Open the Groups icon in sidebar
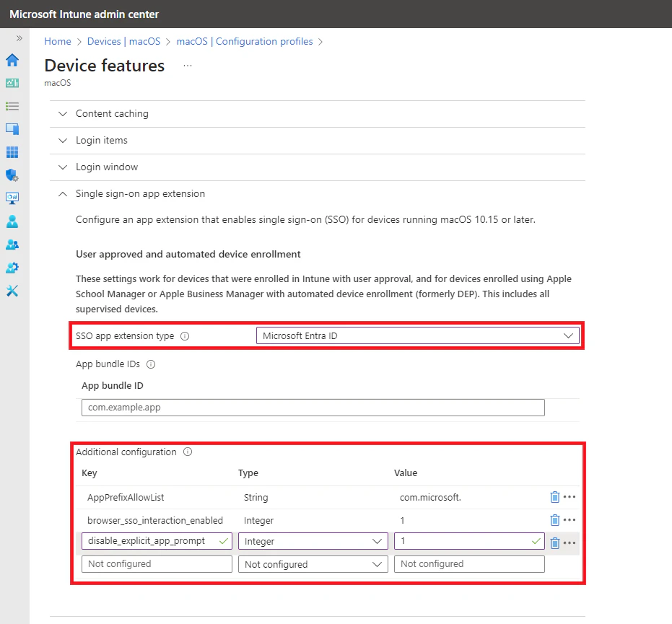Image resolution: width=672 pixels, height=624 pixels. [12, 245]
